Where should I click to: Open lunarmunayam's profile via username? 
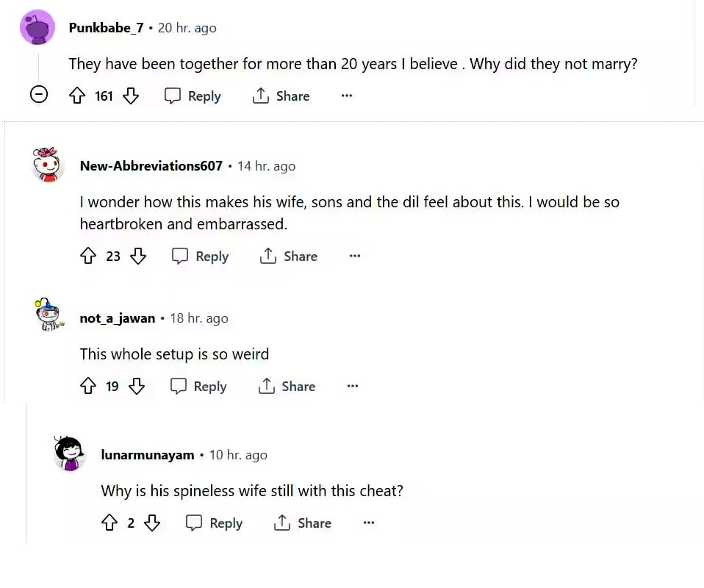pyautogui.click(x=148, y=455)
